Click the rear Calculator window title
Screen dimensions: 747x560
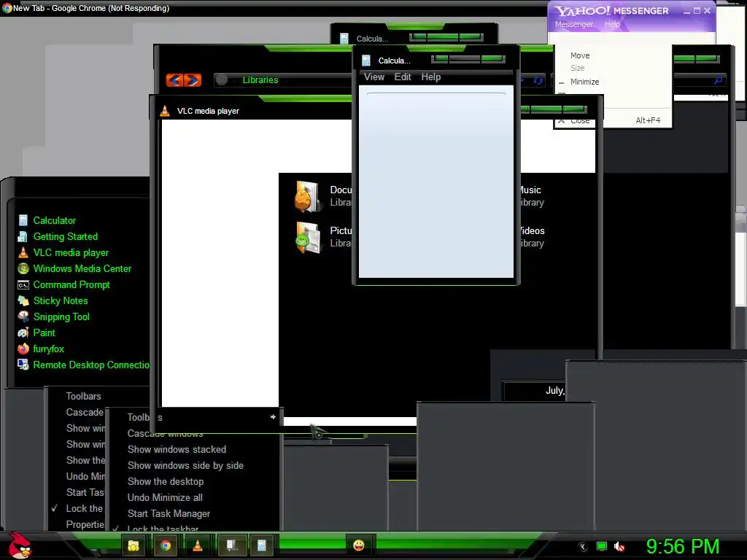click(x=372, y=39)
